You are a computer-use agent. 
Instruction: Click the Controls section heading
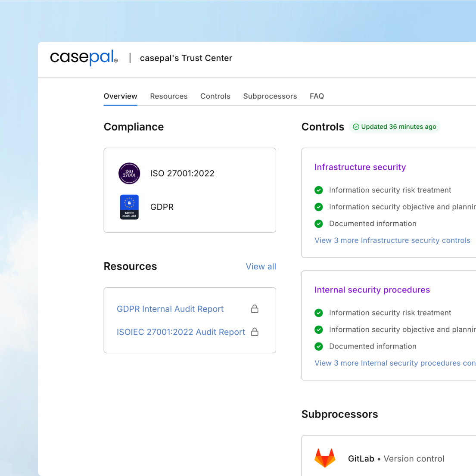tap(323, 127)
